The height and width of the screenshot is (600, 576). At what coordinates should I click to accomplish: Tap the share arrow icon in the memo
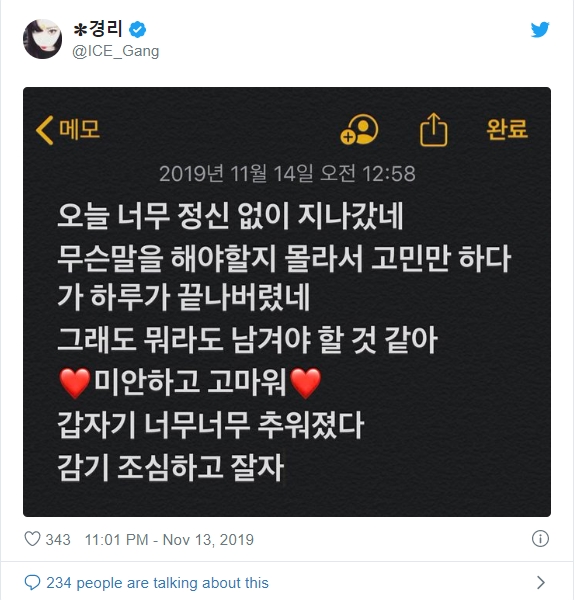coord(433,129)
